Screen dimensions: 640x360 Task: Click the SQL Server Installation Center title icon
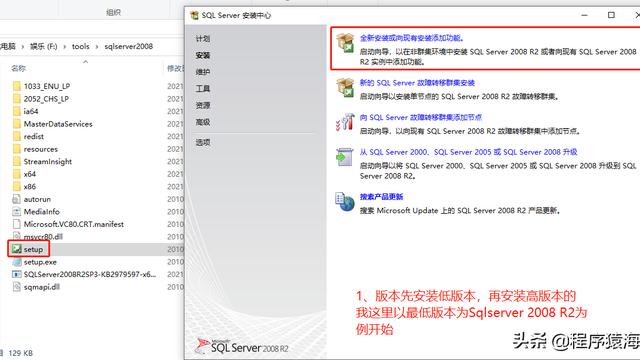pos(195,16)
